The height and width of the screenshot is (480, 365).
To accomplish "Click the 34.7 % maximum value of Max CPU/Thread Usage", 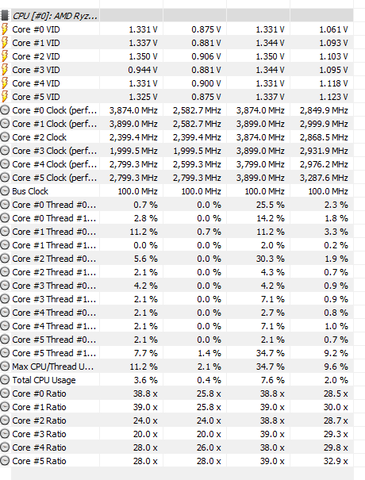I will click(270, 367).
